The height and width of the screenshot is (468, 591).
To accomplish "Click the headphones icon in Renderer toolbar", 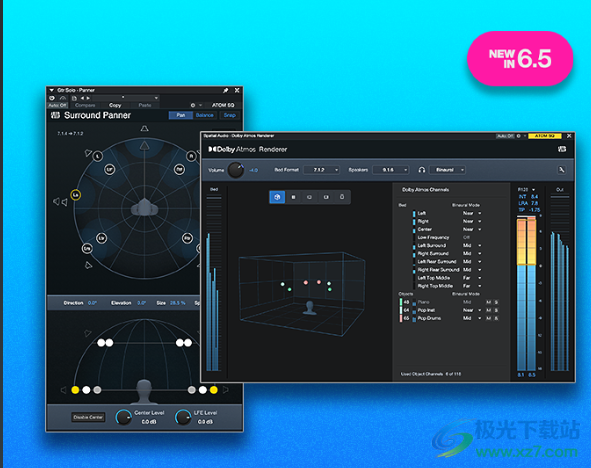I will [x=422, y=170].
